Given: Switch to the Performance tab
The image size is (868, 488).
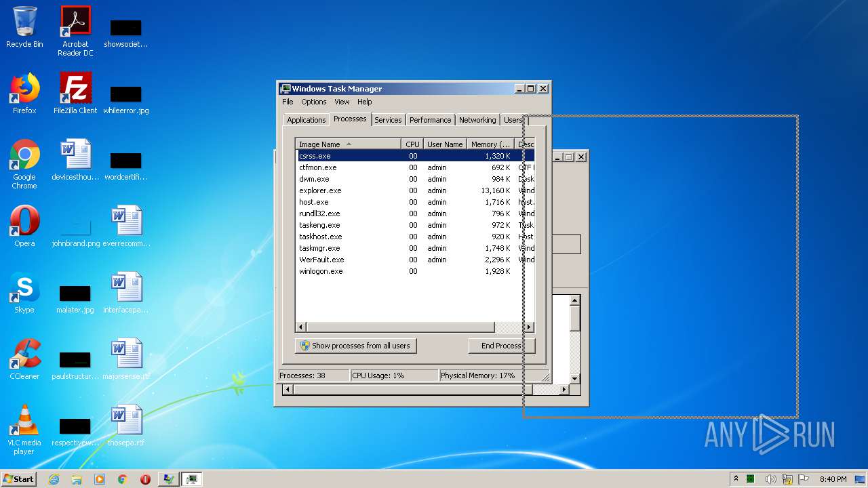Looking at the screenshot, I should 430,120.
